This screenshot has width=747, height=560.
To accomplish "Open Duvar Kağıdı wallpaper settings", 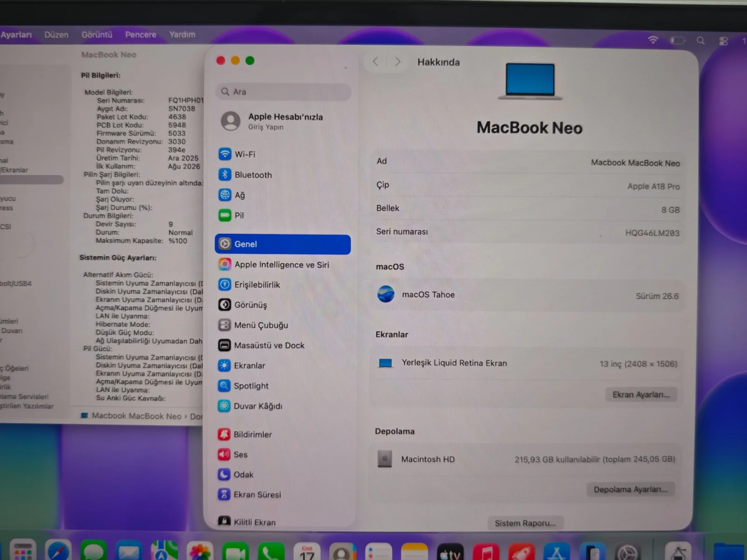I will pos(283,406).
